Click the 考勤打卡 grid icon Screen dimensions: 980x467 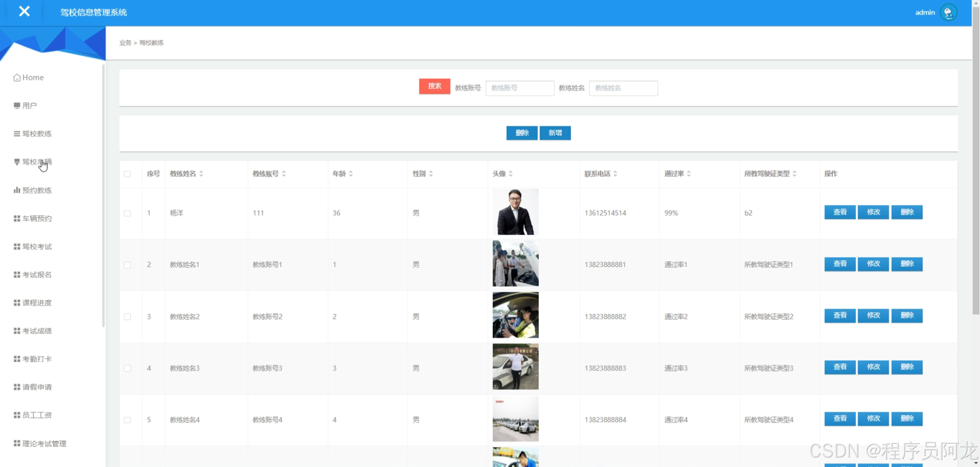coord(16,359)
